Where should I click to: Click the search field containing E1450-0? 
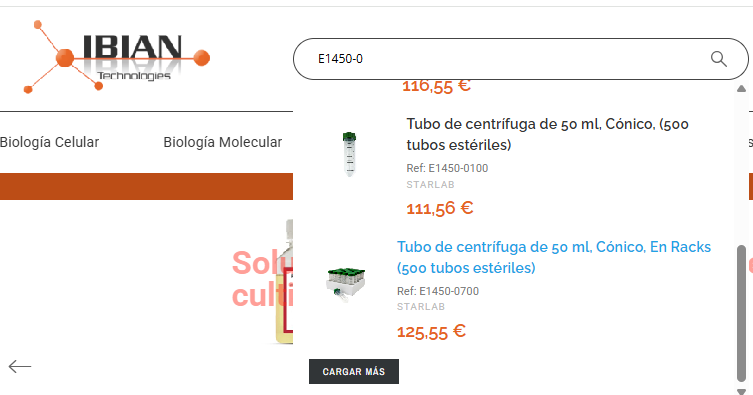click(521, 59)
